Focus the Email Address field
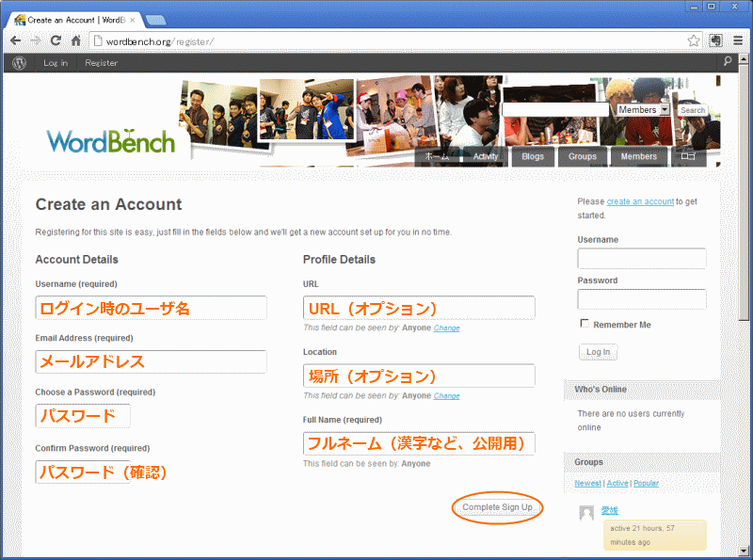 point(151,361)
